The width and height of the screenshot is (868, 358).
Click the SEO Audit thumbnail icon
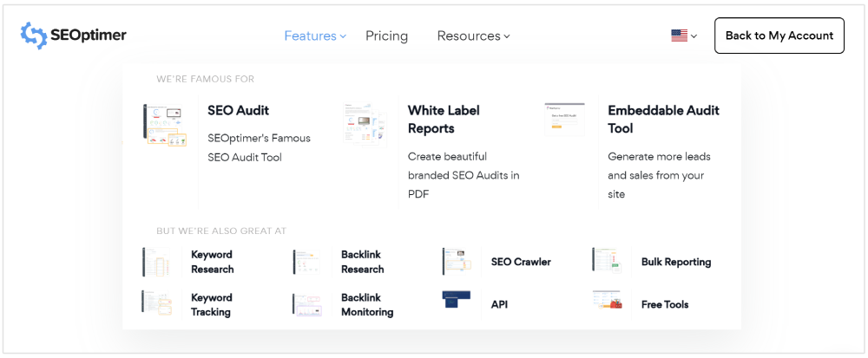pos(165,125)
